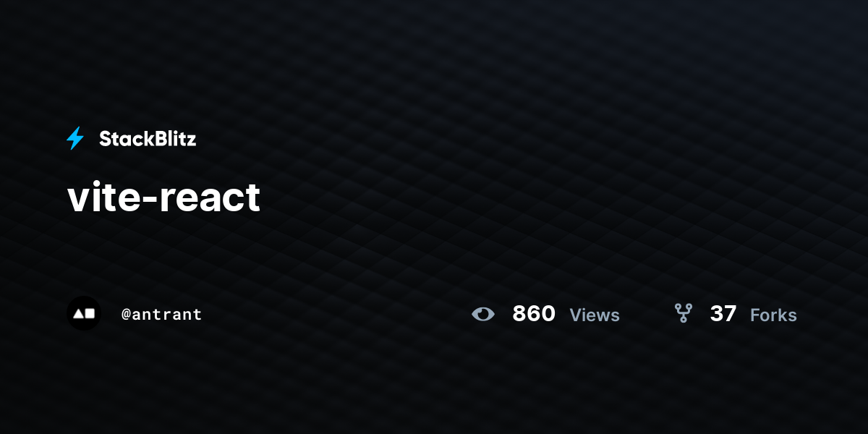Open the vite-react project title

click(x=163, y=197)
